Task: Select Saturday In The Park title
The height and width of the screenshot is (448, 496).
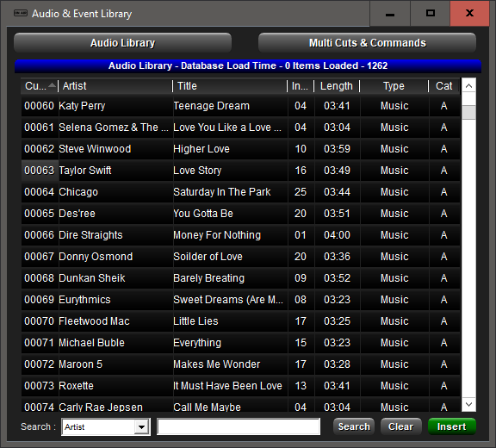Action: click(230, 192)
